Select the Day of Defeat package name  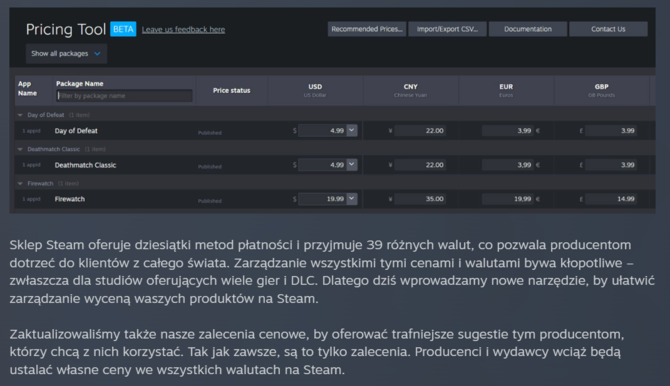76,131
